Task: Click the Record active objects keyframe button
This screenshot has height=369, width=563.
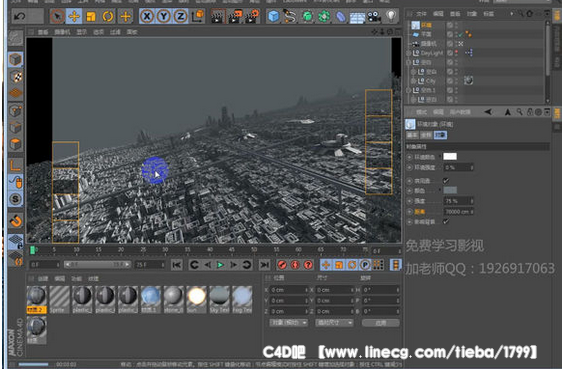Action: (282, 265)
